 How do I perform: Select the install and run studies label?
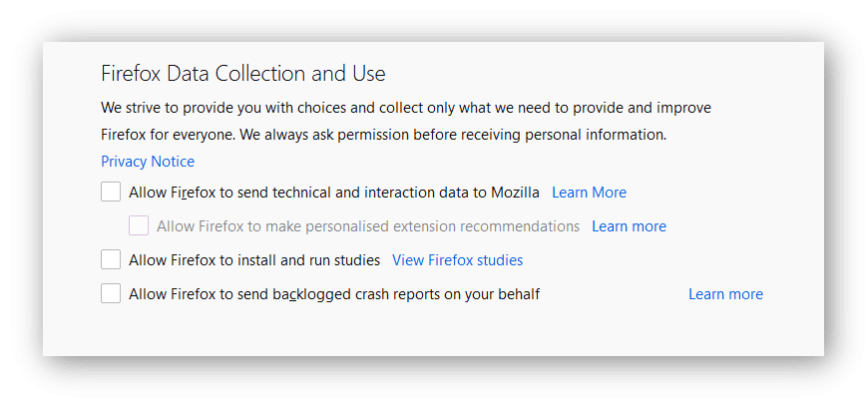tap(254, 260)
